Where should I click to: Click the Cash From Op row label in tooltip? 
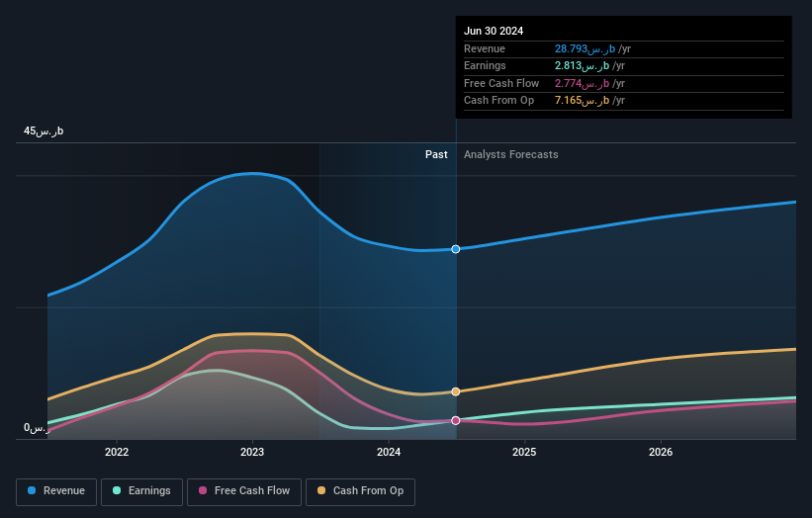click(x=498, y=101)
